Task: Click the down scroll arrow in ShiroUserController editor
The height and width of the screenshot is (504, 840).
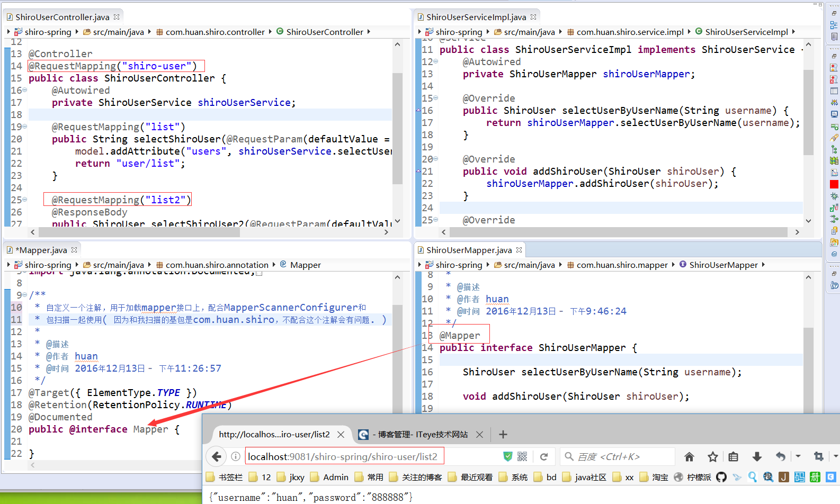Action: point(398,221)
